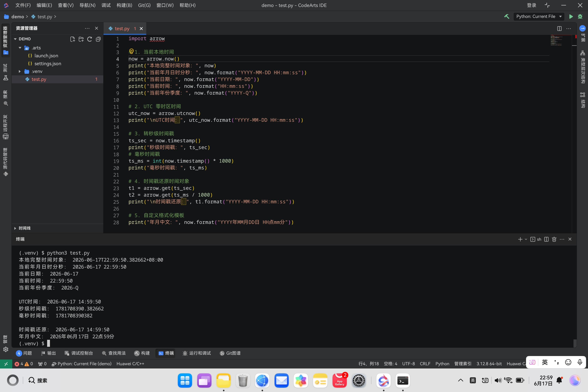Click UTF-8 encoding in status bar
The width and height of the screenshot is (588, 392).
pos(409,364)
